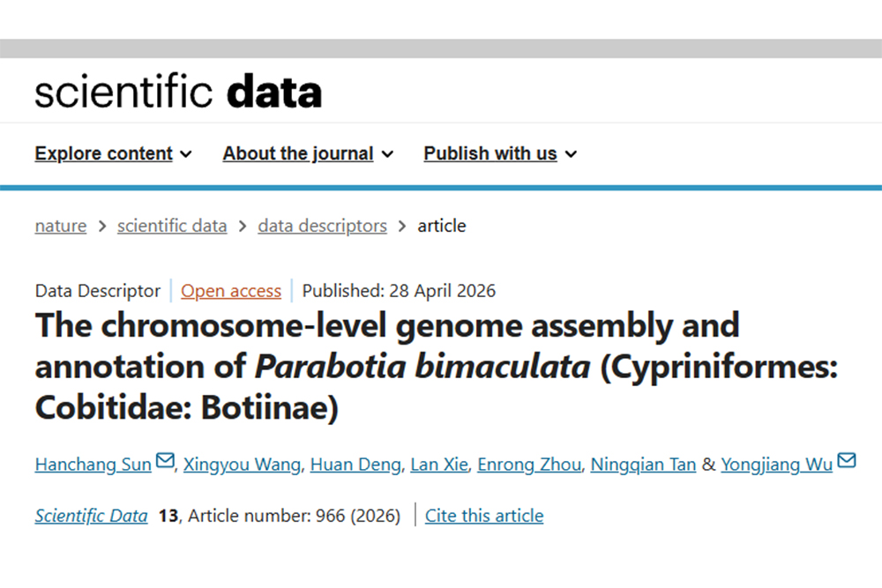Navigate to data descriptors breadcrumb
882x588 pixels.
coord(322,226)
